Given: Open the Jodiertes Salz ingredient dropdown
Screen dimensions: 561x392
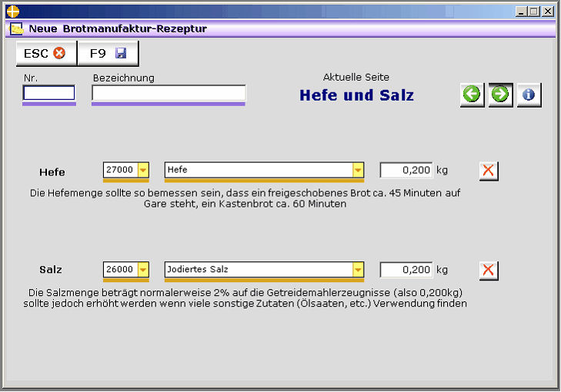Looking at the screenshot, I should 358,270.
